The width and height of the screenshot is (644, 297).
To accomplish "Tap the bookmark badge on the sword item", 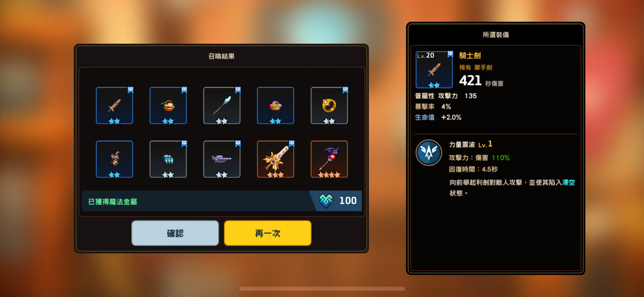I will point(131,90).
